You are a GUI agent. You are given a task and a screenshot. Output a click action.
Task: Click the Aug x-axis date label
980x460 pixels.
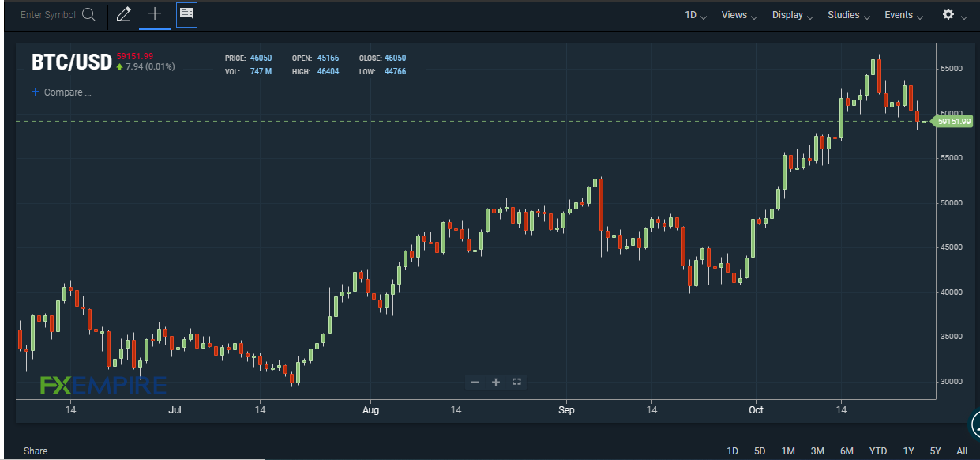point(371,410)
